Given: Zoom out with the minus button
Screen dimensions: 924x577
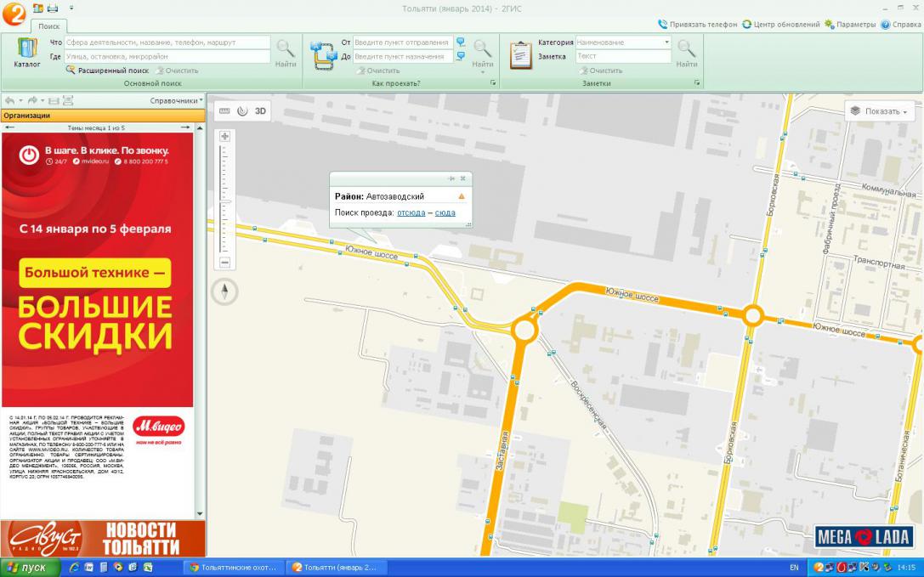Looking at the screenshot, I should [x=225, y=263].
